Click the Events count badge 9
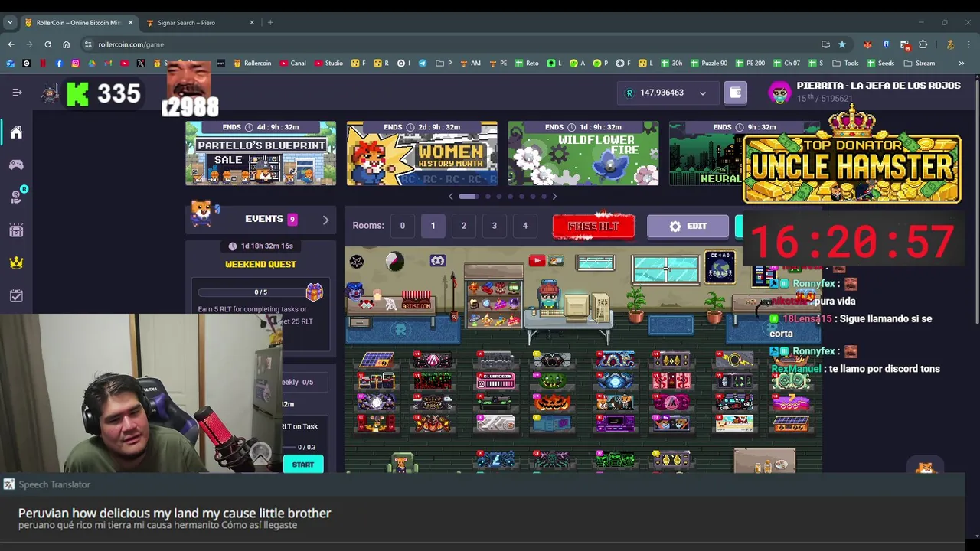This screenshot has height=551, width=980. [x=292, y=220]
